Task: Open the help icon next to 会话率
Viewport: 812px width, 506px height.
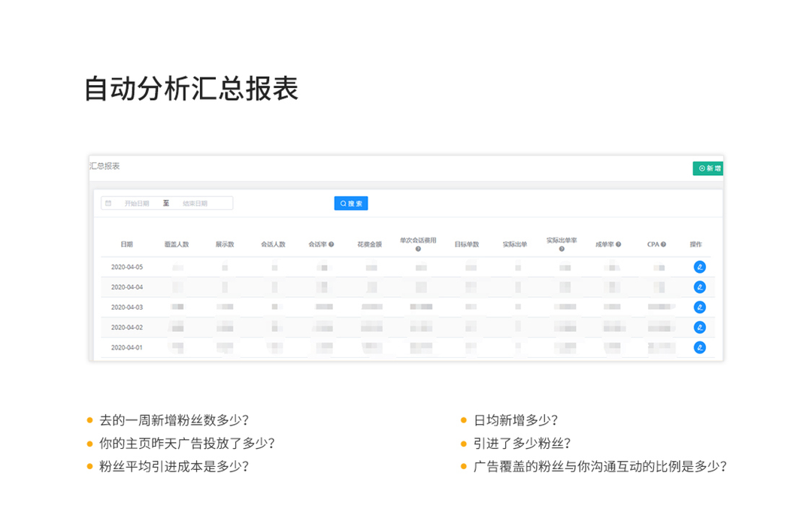Action: (332, 242)
